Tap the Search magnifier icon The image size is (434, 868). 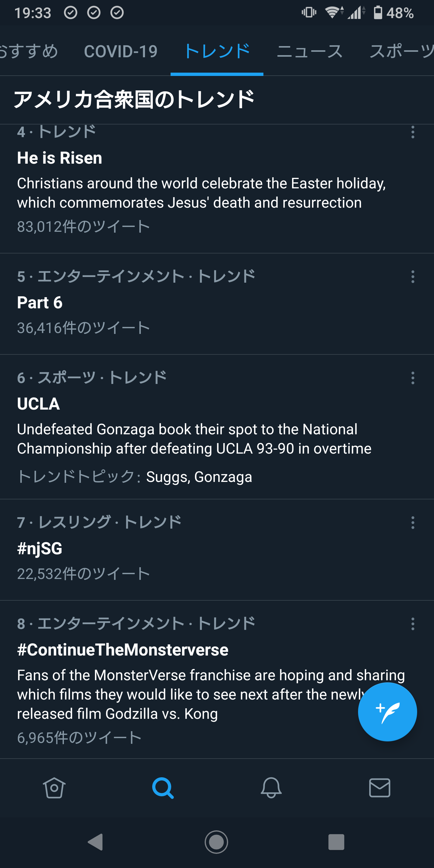[x=163, y=788]
